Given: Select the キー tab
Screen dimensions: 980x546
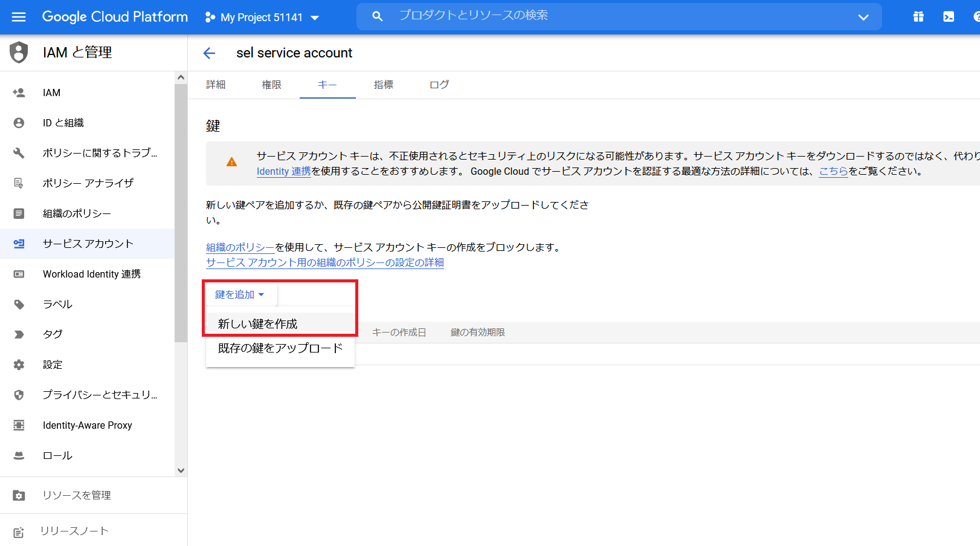Looking at the screenshot, I should point(327,85).
